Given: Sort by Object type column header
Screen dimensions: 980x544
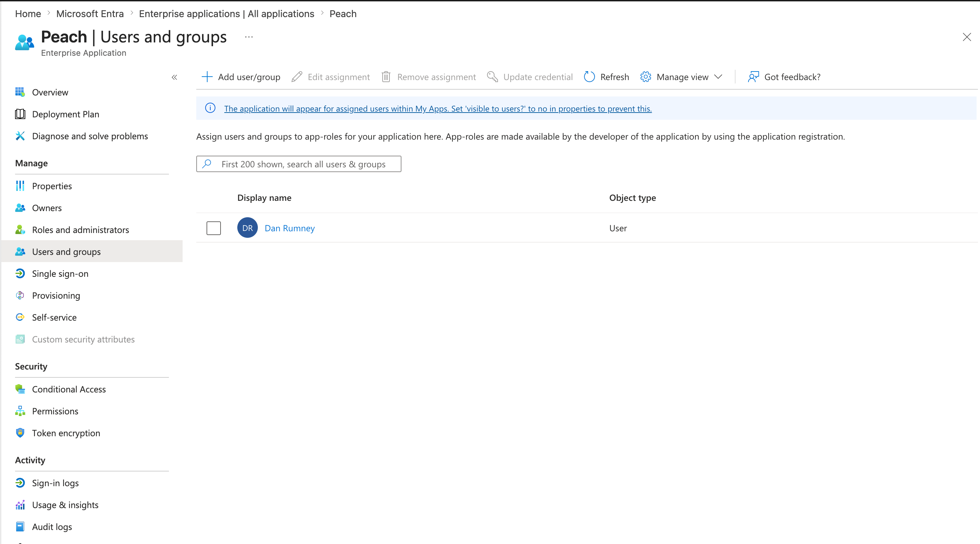Looking at the screenshot, I should point(632,197).
